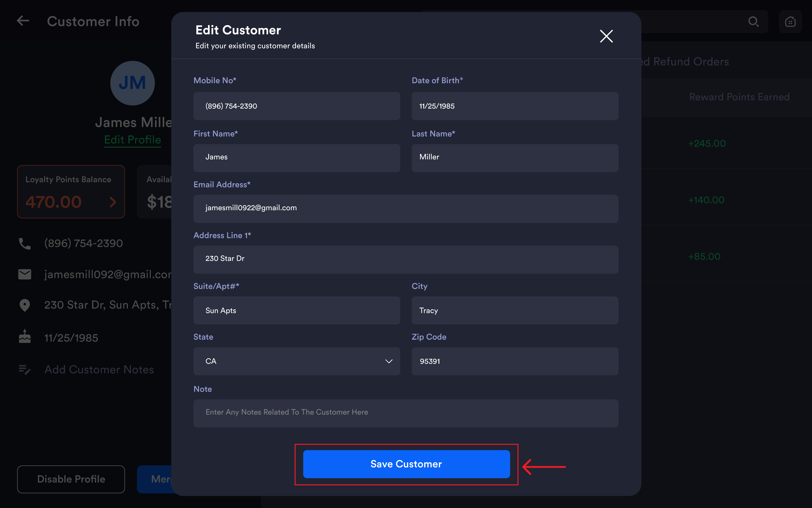Open search using the magnifier icon
This screenshot has width=812, height=508.
753,22
